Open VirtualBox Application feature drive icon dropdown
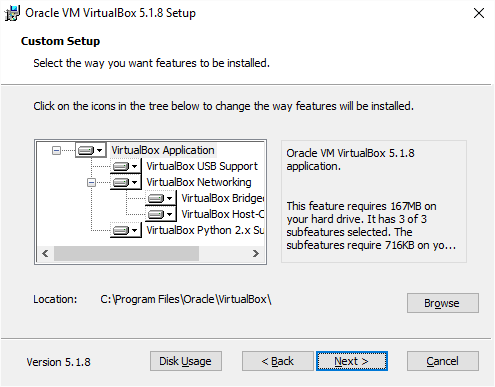Screen dimensions: 495x387 [90, 150]
